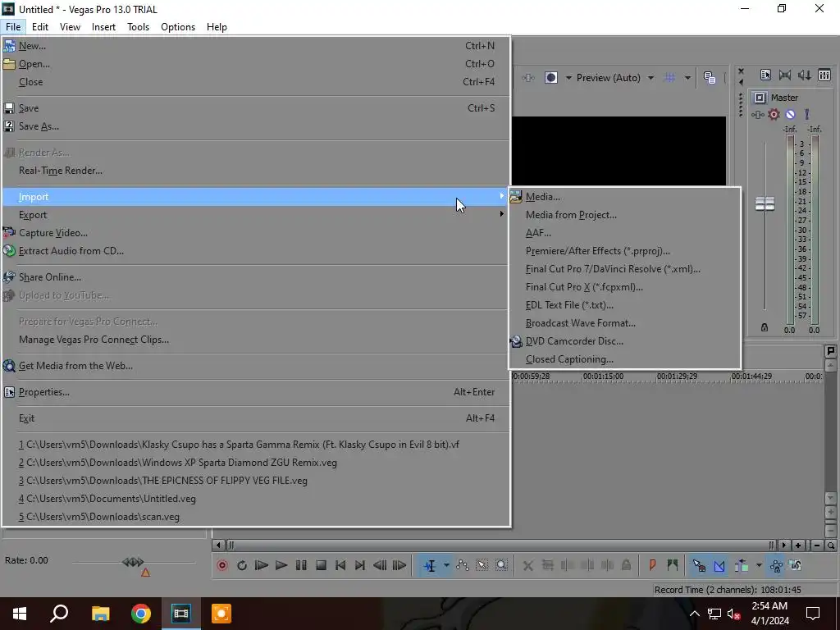Click Next Frame button
This screenshot has width=840, height=630.
point(399,565)
